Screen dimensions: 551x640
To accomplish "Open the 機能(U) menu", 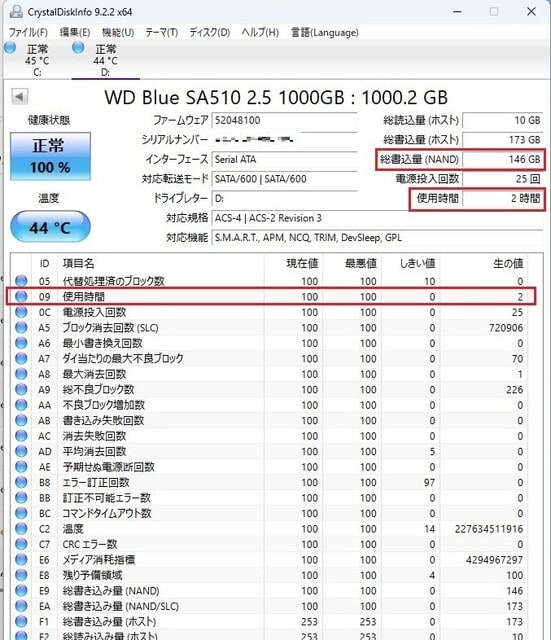I will [x=118, y=32].
